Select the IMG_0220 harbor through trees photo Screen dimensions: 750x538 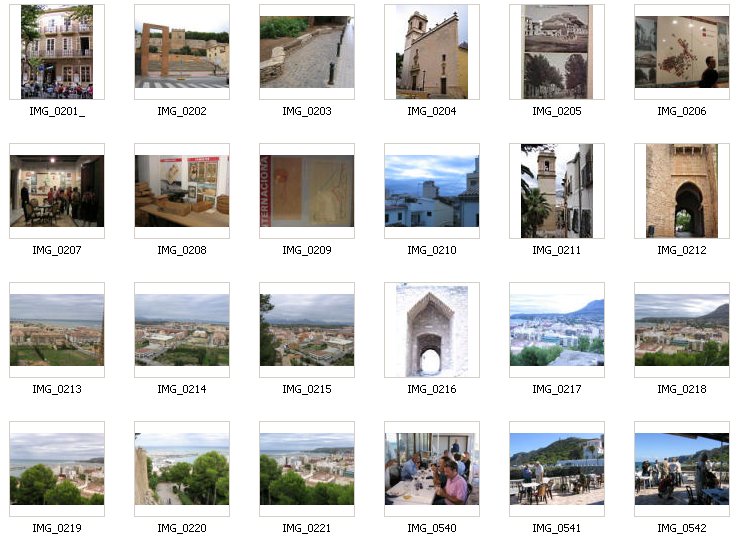click(x=182, y=469)
